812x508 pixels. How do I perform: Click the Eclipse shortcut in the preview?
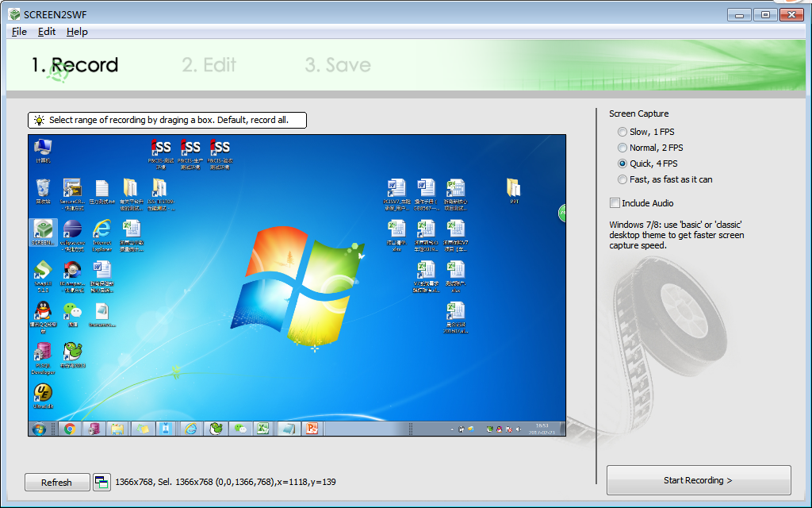click(72, 235)
